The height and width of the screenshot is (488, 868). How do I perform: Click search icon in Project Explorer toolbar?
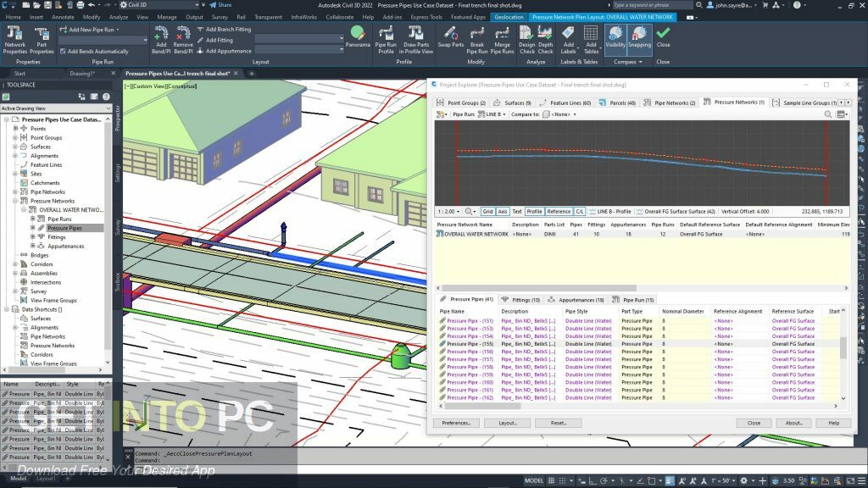click(x=828, y=114)
